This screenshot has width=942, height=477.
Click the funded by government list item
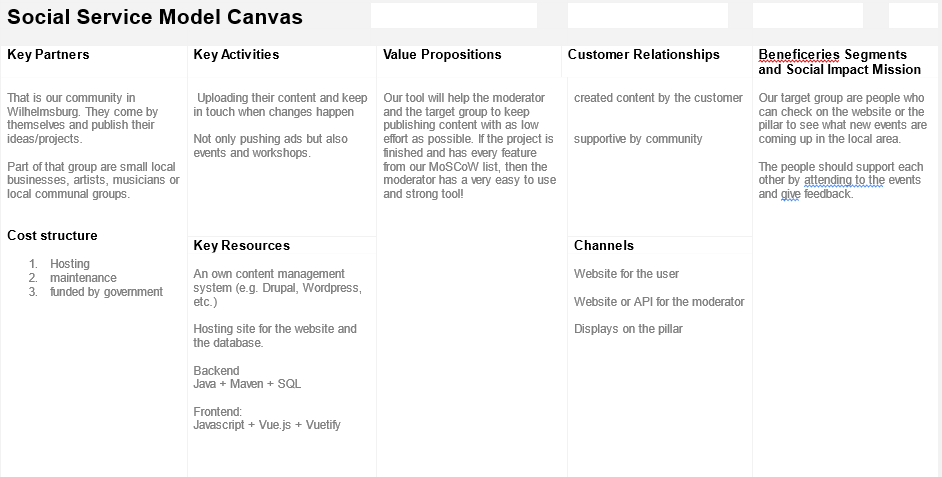(106, 292)
